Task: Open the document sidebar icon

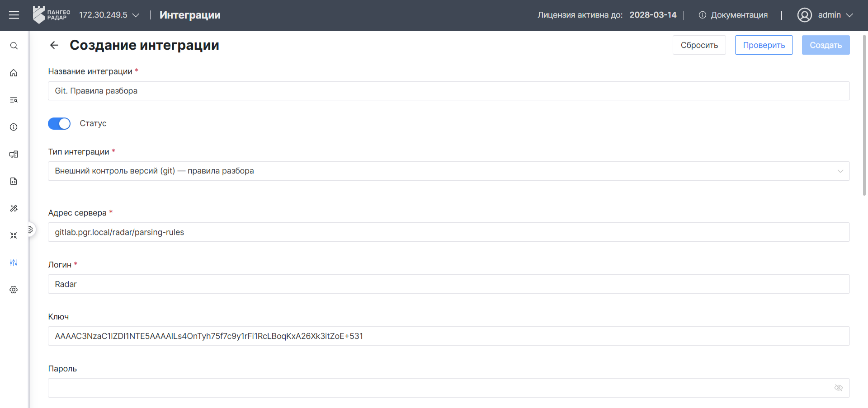Action: [x=14, y=181]
